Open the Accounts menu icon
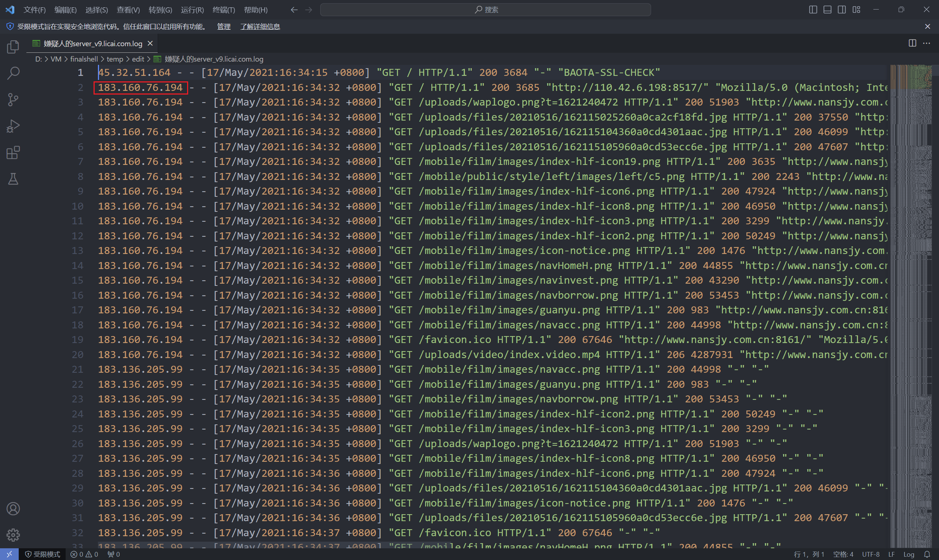 point(13,509)
